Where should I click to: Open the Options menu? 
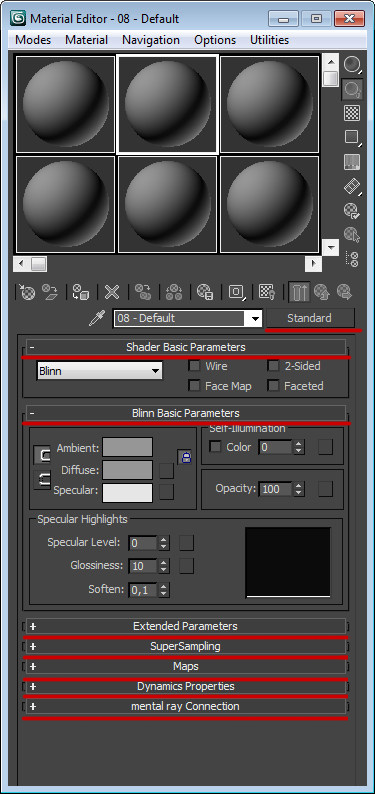(x=215, y=40)
